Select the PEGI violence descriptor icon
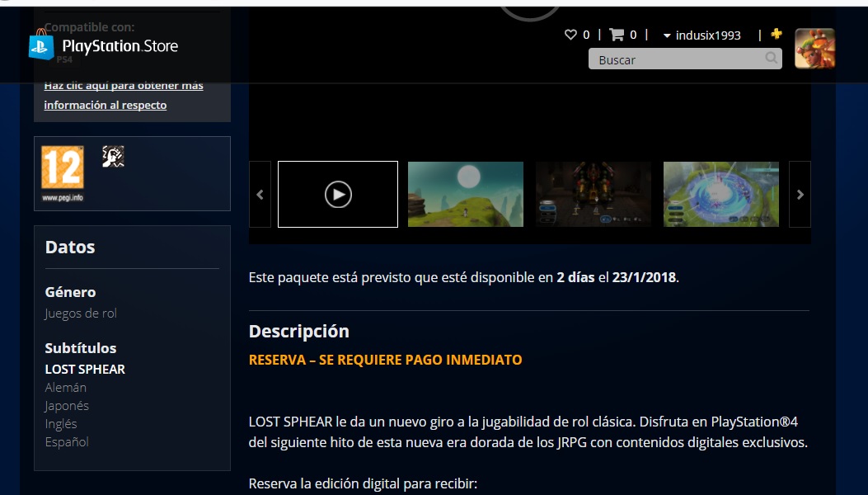 tap(114, 156)
